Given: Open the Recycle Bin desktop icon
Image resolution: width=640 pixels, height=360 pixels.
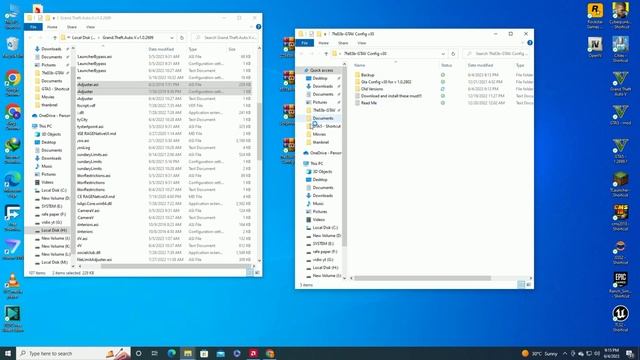Looking at the screenshot, I should pos(13,48).
